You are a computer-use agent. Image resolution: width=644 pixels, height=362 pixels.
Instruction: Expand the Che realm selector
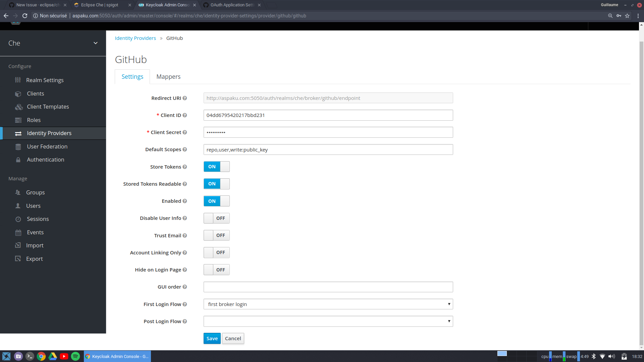53,43
